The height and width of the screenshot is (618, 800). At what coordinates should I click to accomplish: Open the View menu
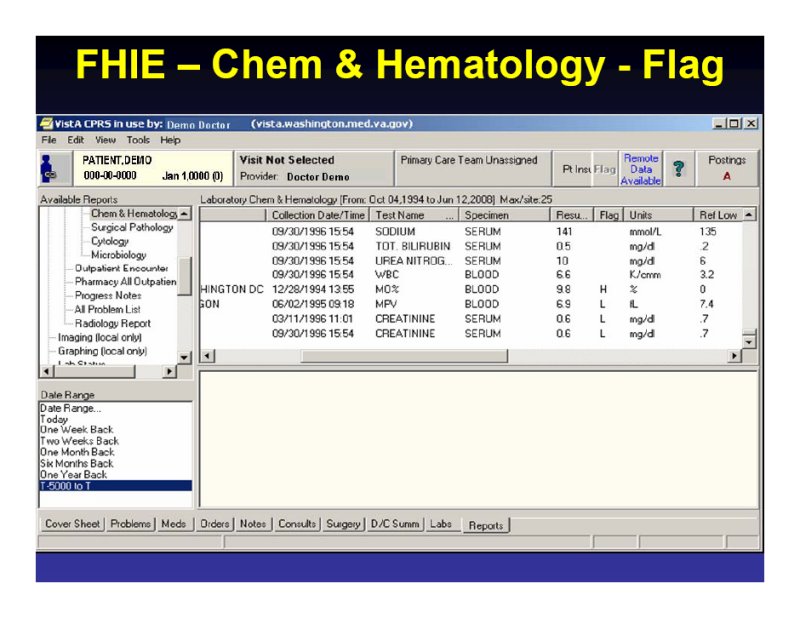pos(105,140)
